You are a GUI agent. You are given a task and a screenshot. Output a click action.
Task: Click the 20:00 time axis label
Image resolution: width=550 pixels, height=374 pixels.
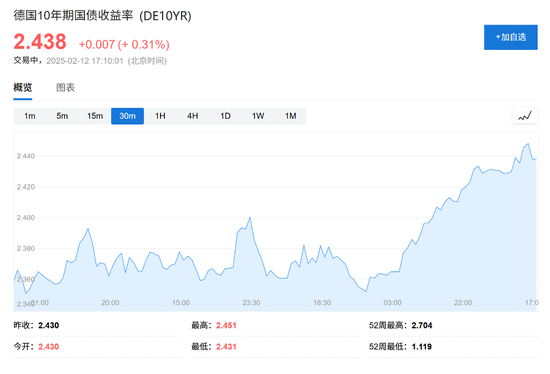(x=110, y=302)
